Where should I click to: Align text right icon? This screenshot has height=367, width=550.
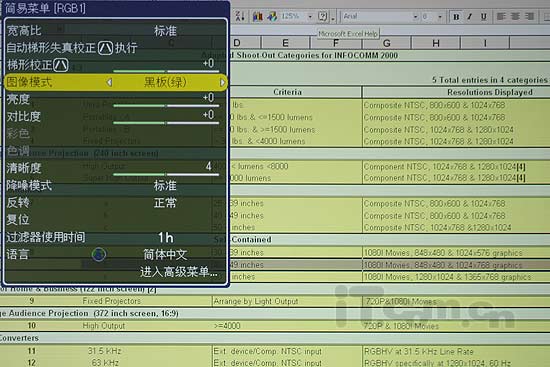coord(529,16)
